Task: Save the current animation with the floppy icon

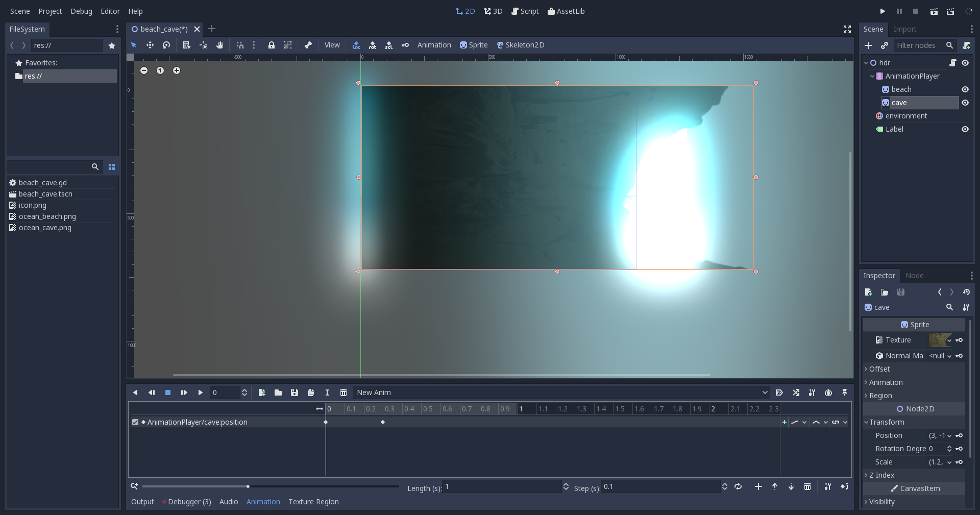Action: click(x=295, y=393)
